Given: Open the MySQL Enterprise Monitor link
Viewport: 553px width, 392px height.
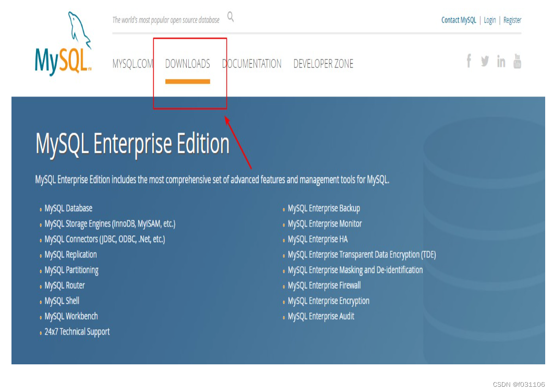Looking at the screenshot, I should (x=325, y=224).
